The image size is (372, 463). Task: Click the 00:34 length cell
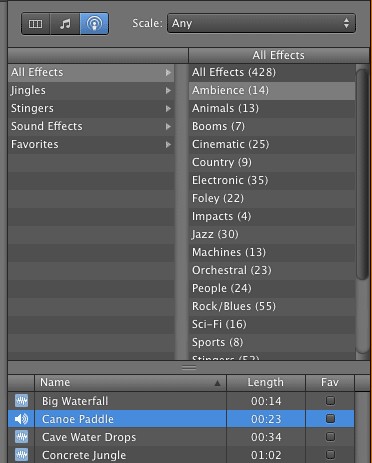point(266,437)
